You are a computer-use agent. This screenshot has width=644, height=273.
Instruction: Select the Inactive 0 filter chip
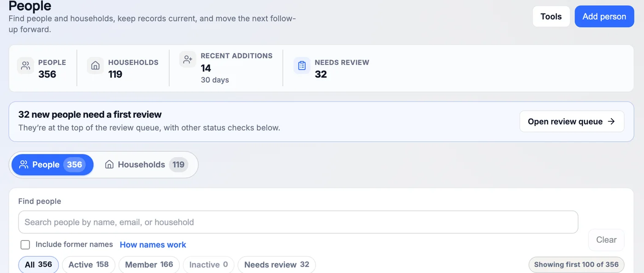(208, 265)
